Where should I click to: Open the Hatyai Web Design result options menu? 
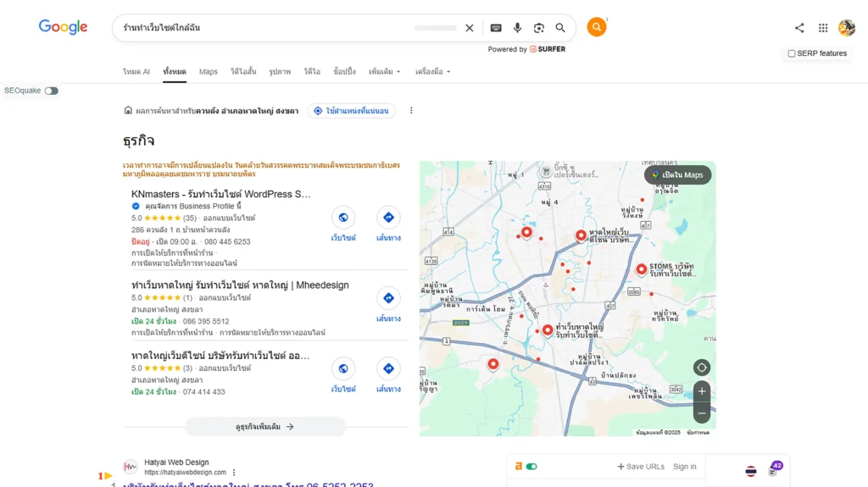pyautogui.click(x=234, y=473)
